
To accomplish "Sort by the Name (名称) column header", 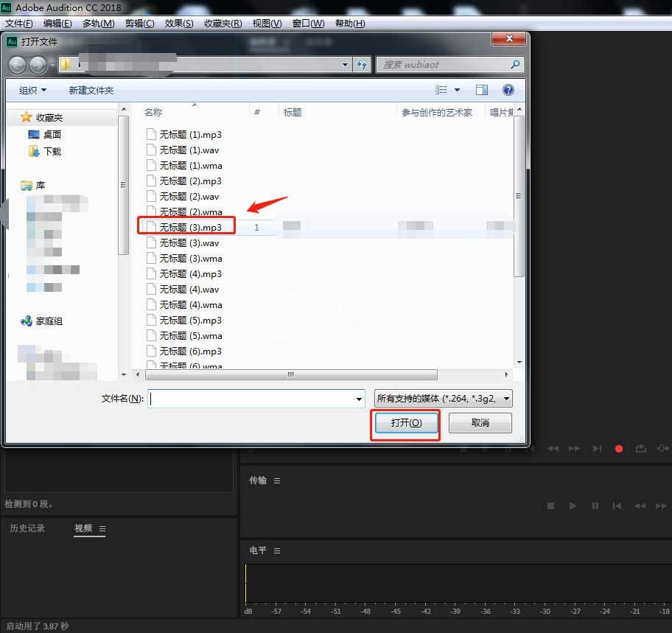I will tap(153, 112).
